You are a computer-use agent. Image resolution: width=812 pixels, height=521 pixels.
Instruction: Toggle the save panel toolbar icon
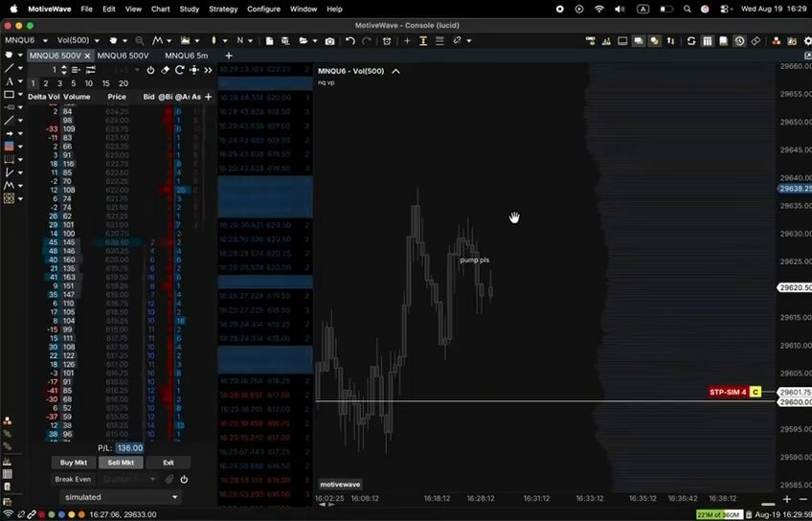click(x=724, y=41)
